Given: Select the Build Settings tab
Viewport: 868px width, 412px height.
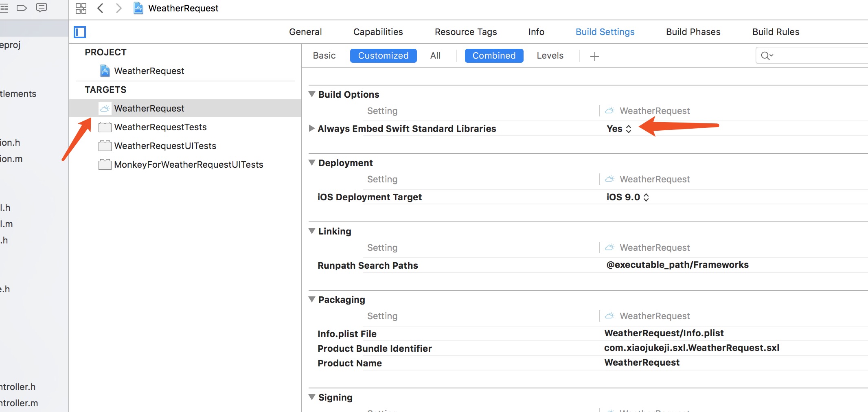Looking at the screenshot, I should [x=605, y=32].
